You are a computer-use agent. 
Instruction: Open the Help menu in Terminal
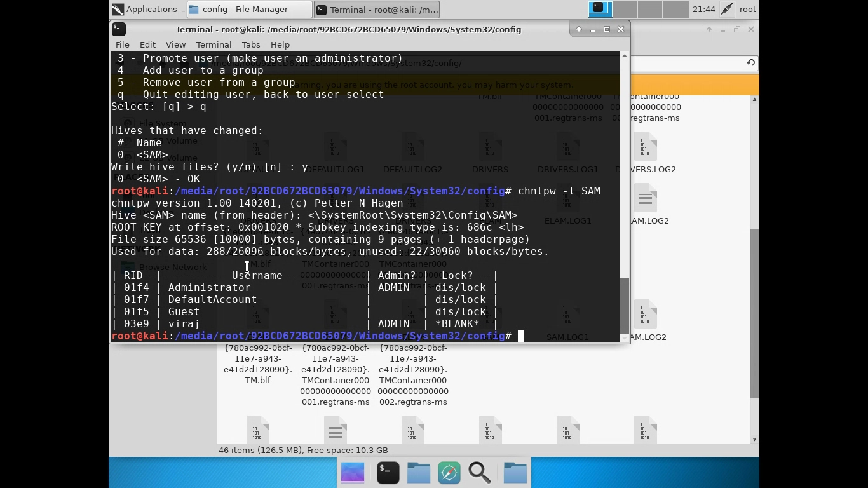(280, 44)
